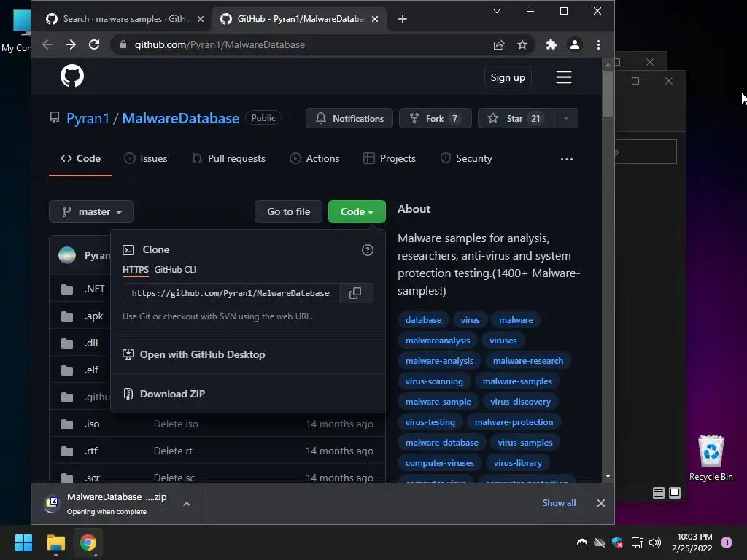The width and height of the screenshot is (747, 560).
Task: Switch to the Pull requests tab
Action: pyautogui.click(x=228, y=158)
